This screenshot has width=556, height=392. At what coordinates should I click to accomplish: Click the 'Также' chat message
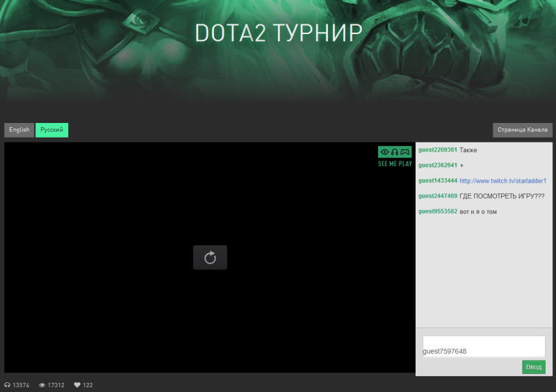click(468, 150)
